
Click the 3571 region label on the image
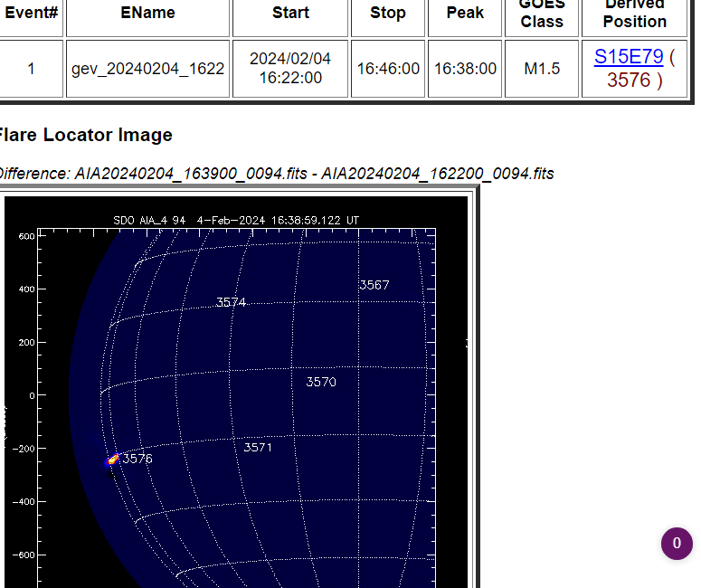[x=258, y=448]
